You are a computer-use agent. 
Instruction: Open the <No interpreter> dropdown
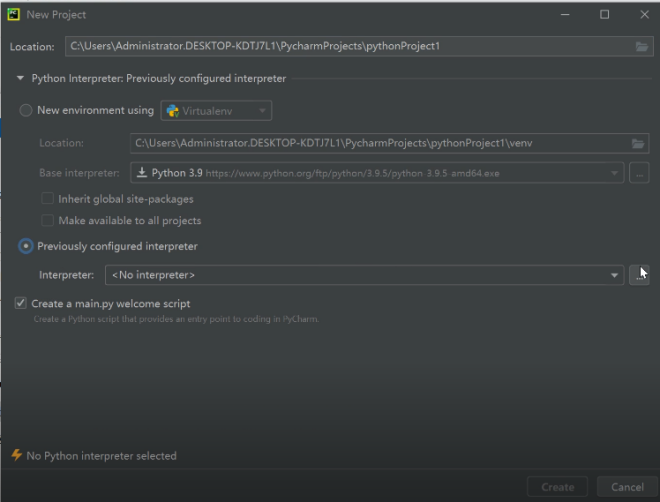pyautogui.click(x=365, y=275)
